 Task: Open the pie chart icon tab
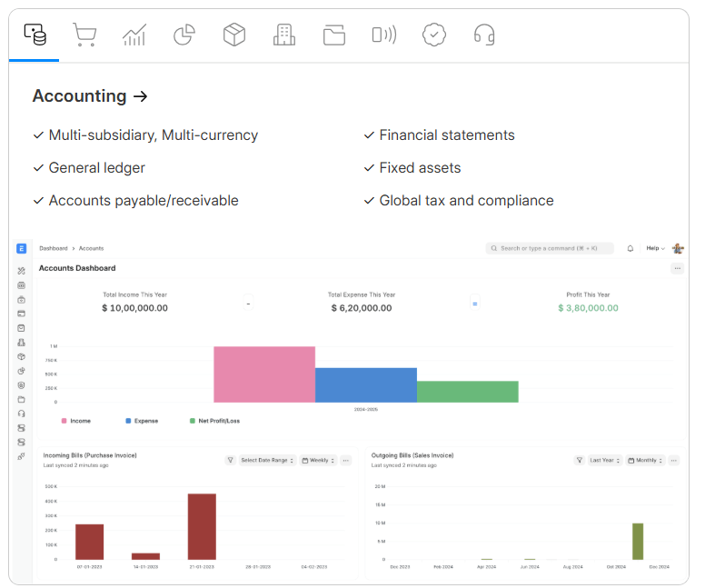[184, 35]
